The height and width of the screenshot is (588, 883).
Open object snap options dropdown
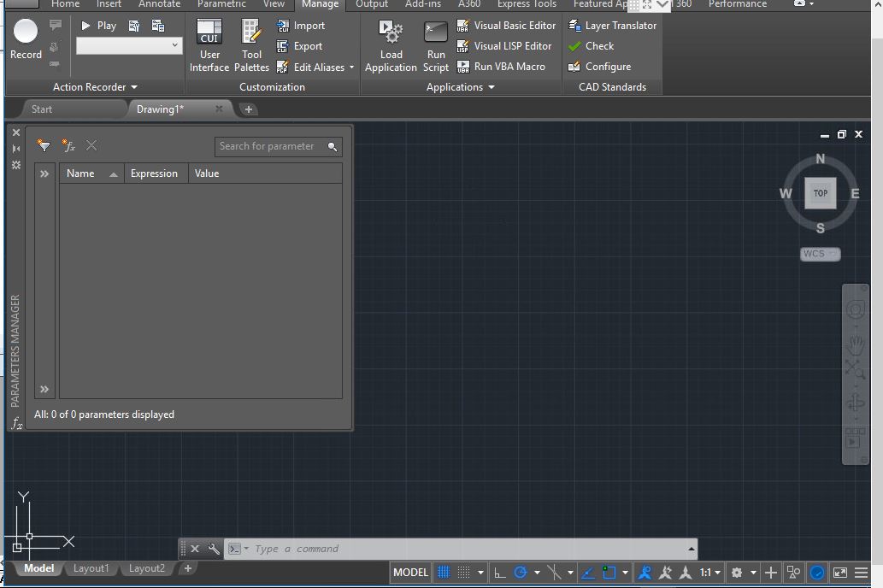pyautogui.click(x=625, y=573)
